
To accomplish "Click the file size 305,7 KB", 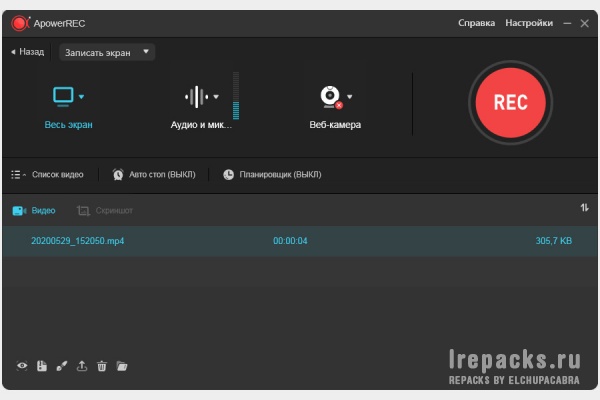I will (x=554, y=241).
